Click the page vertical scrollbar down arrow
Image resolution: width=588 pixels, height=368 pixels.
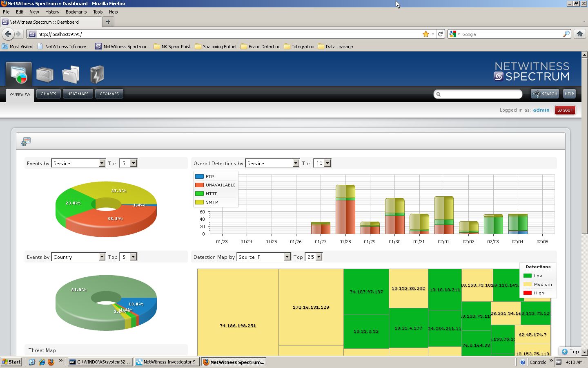(584, 352)
